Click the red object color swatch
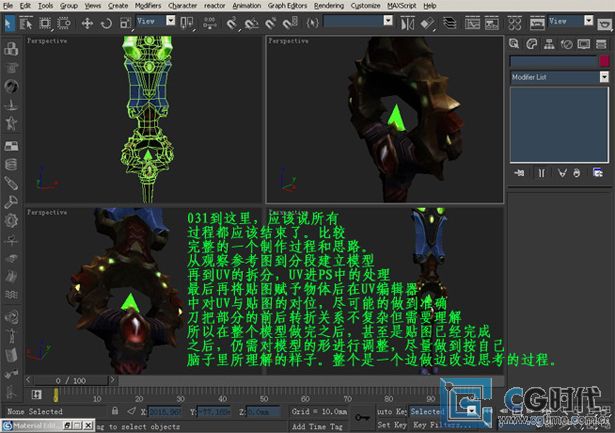Viewport: 615px width, 433px height. (604, 61)
